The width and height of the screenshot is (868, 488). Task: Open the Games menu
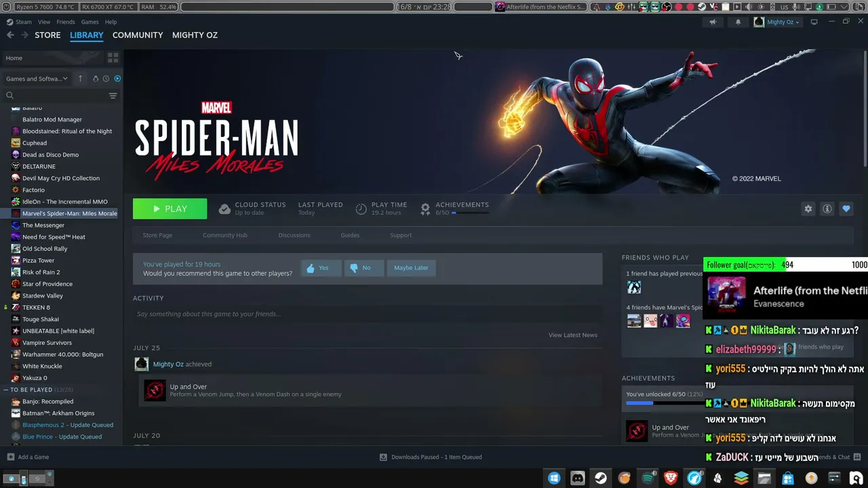(90, 22)
